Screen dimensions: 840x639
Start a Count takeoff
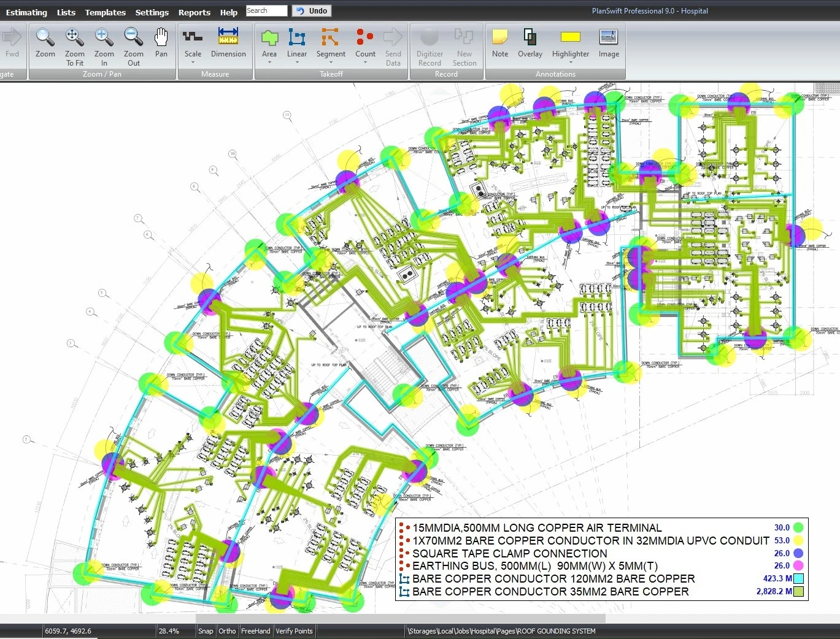(x=365, y=44)
